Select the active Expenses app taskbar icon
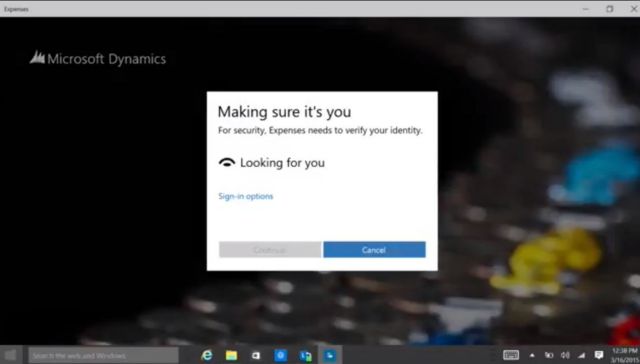The image size is (640, 364). (330, 355)
